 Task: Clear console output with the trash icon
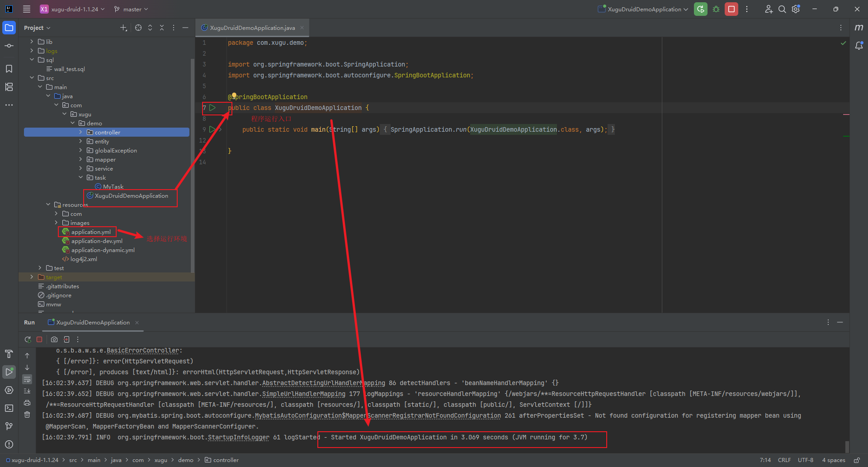(27, 415)
